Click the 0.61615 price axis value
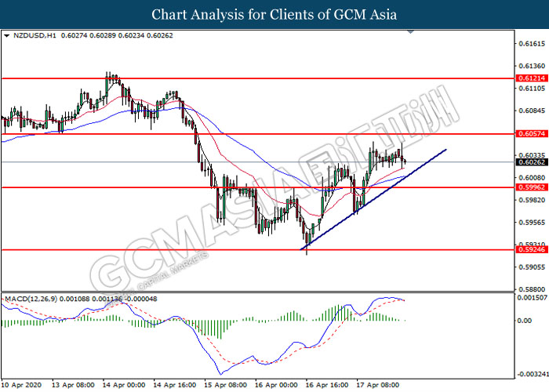This screenshot has width=549, height=392. point(532,43)
